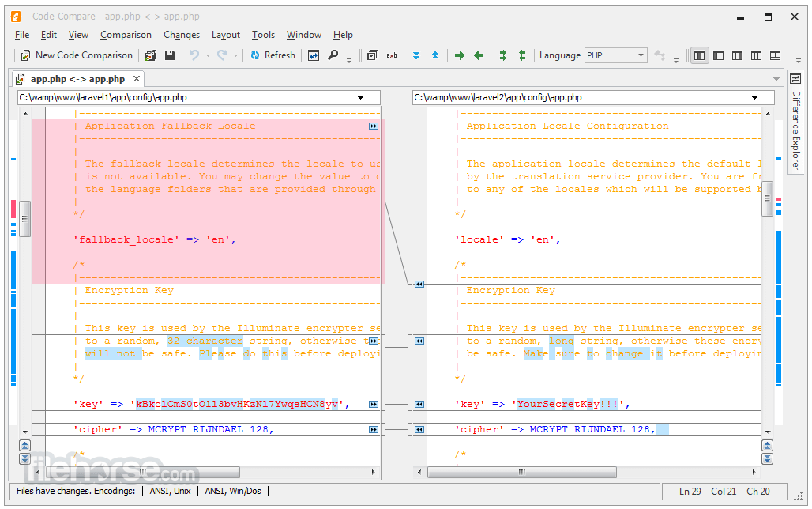Image resolution: width=812 pixels, height=509 pixels.
Task: Toggle the a×b whitespace comparison icon
Action: (392, 55)
